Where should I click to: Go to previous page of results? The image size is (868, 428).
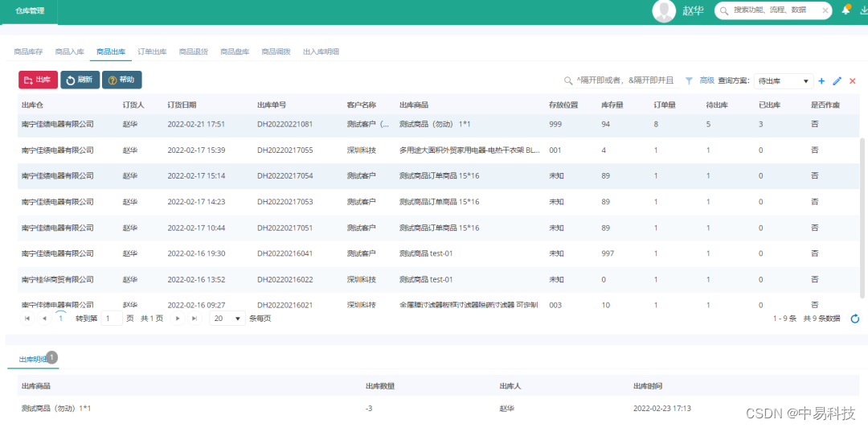(x=43, y=319)
